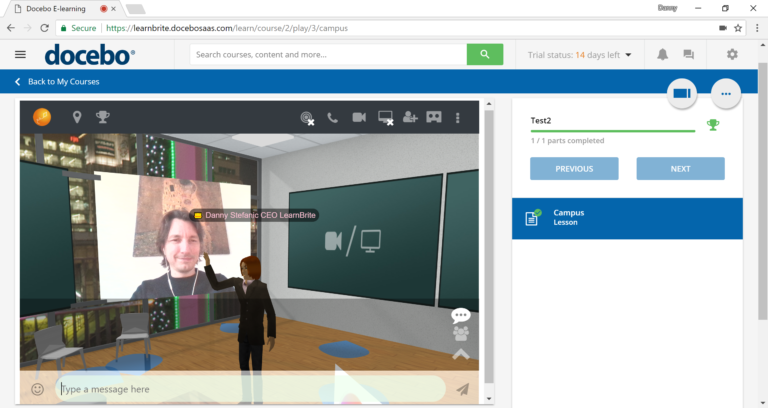Click the add user icon in viewer toolbar
Image resolution: width=768 pixels, height=408 pixels.
(410, 118)
